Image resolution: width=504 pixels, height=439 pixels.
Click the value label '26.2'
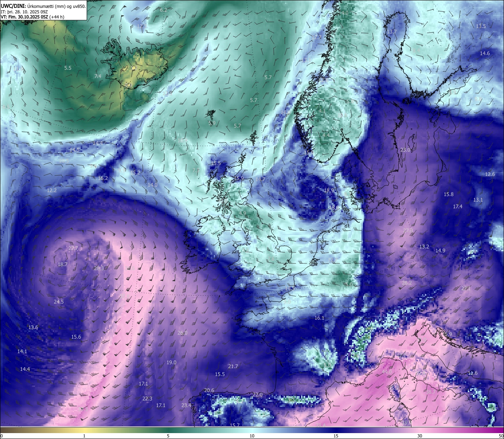click(x=407, y=283)
